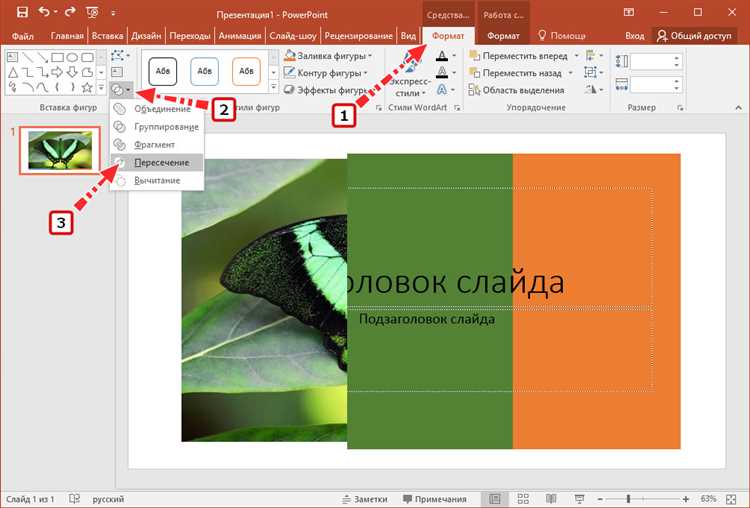Toggle Примечания comments pane in status bar
The image size is (750, 508).
(432, 498)
